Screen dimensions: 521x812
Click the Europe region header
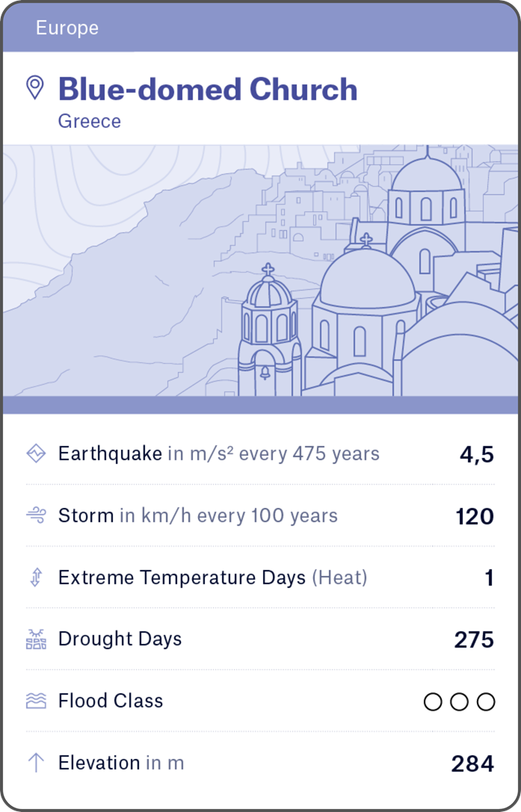coord(67,28)
